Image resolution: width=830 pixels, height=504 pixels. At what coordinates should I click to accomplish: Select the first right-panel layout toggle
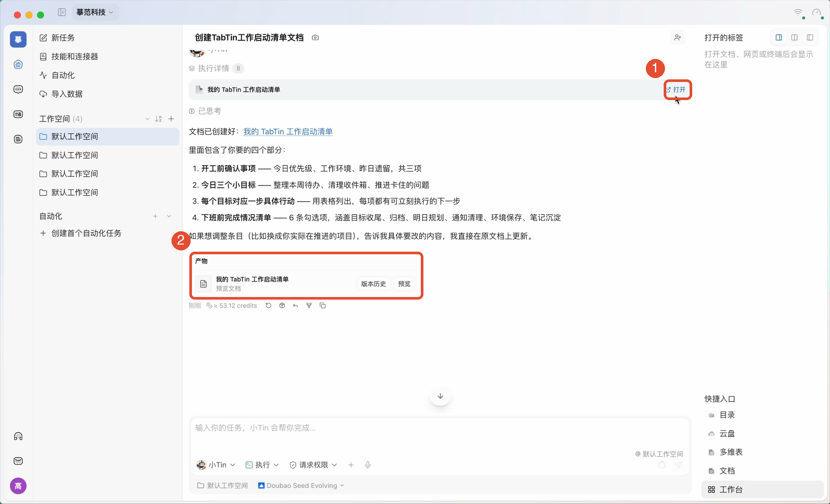(x=779, y=38)
